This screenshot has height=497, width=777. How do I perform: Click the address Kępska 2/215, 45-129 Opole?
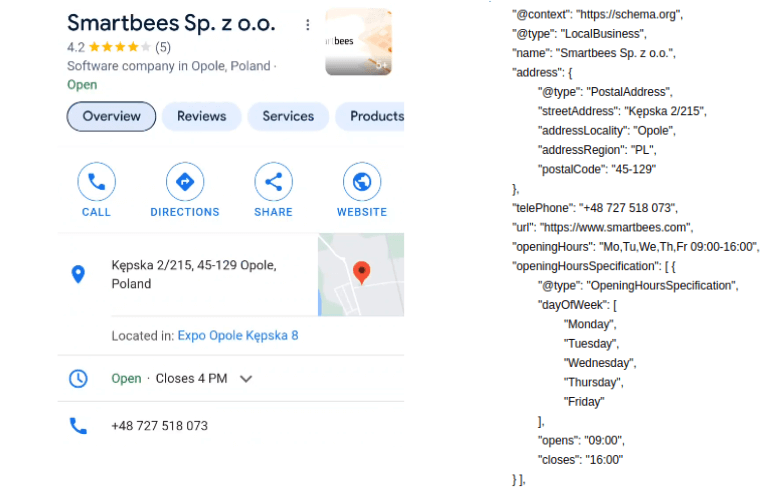tap(194, 275)
